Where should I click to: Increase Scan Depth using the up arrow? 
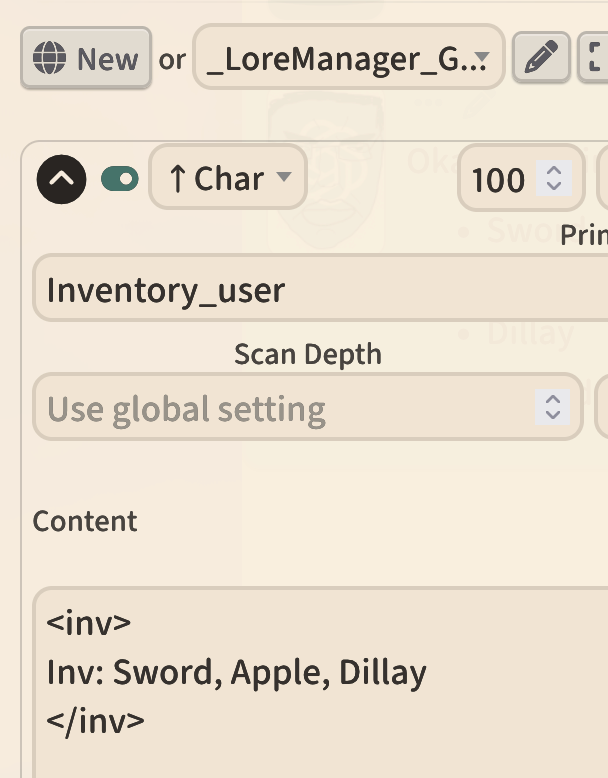(x=552, y=398)
